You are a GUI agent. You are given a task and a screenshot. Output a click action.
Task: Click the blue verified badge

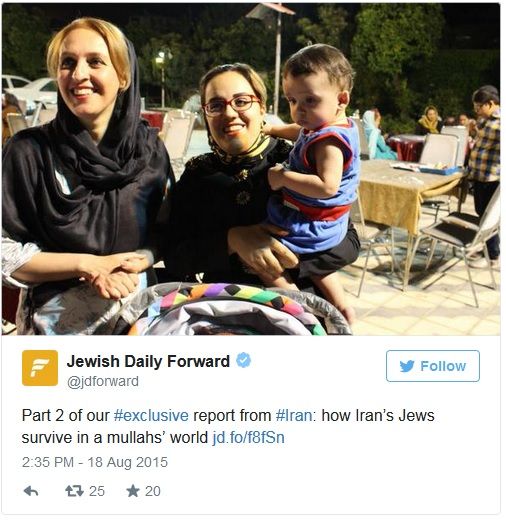pos(244,360)
